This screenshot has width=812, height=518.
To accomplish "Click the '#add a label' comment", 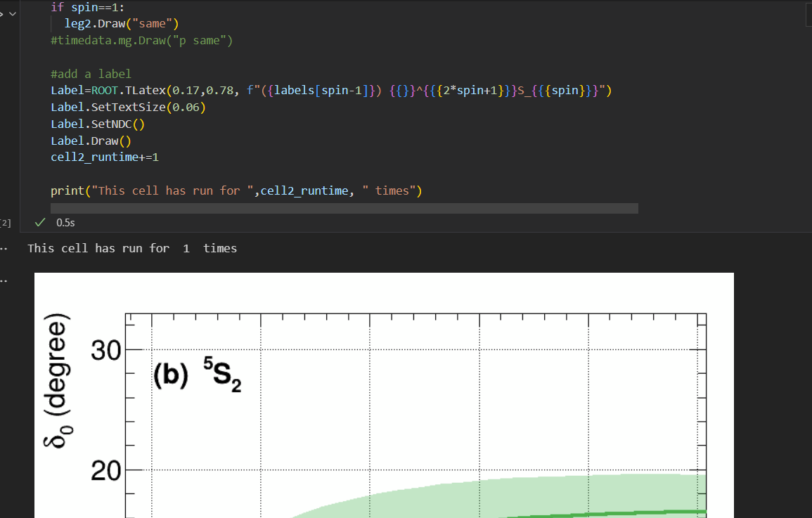I will (x=91, y=74).
